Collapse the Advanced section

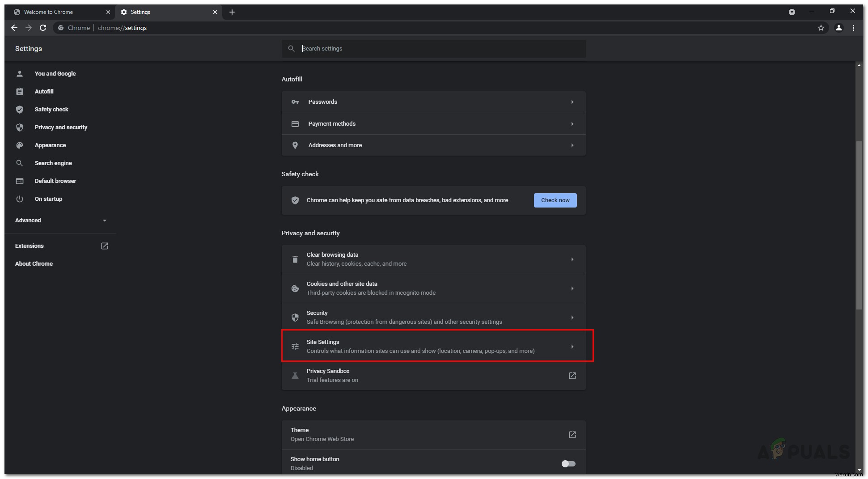pos(105,220)
